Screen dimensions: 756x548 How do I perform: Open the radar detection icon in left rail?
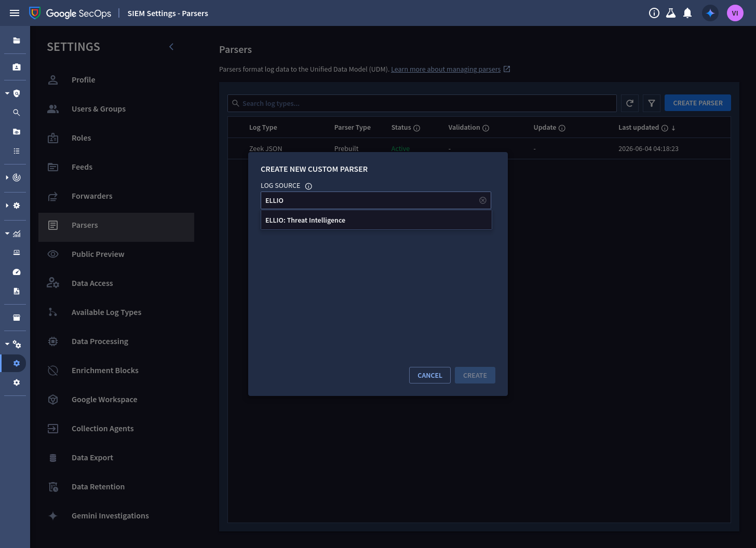coord(17,177)
